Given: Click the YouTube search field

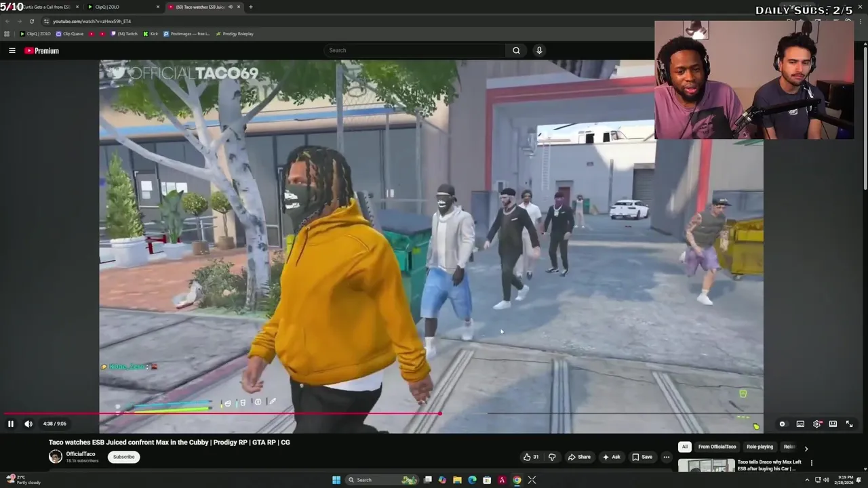Looking at the screenshot, I should coord(415,50).
